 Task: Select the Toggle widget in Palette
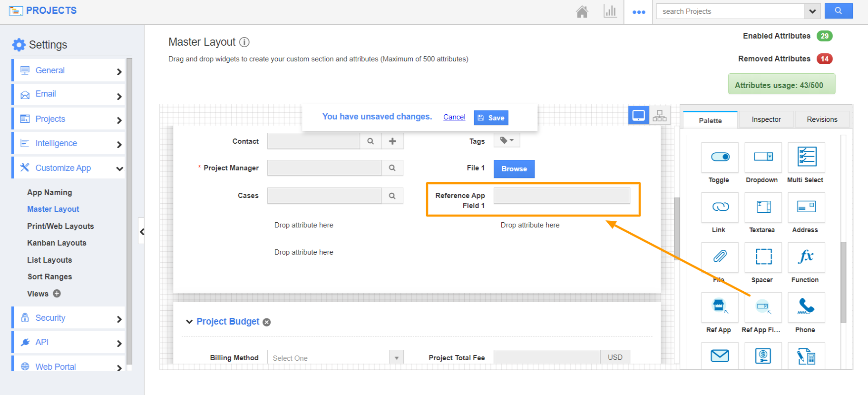720,158
